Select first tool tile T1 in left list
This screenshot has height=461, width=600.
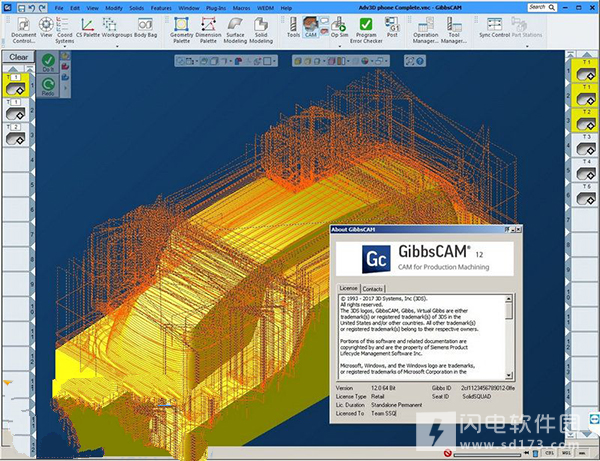(x=15, y=85)
